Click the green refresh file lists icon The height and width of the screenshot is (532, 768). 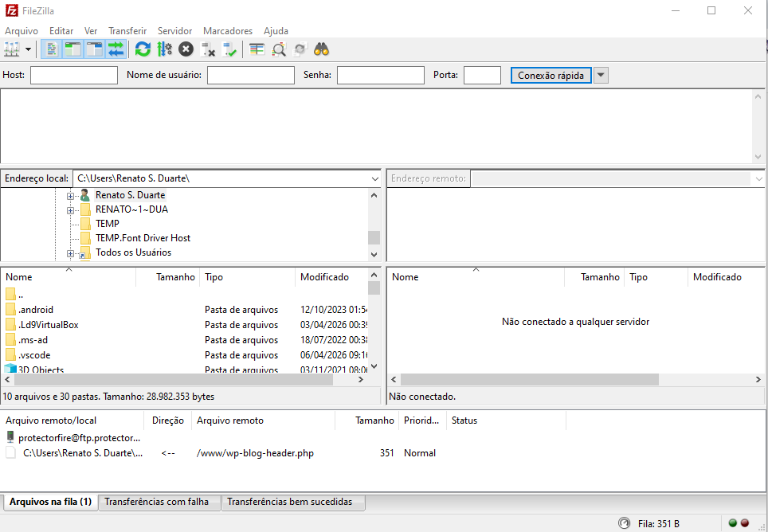pos(143,49)
